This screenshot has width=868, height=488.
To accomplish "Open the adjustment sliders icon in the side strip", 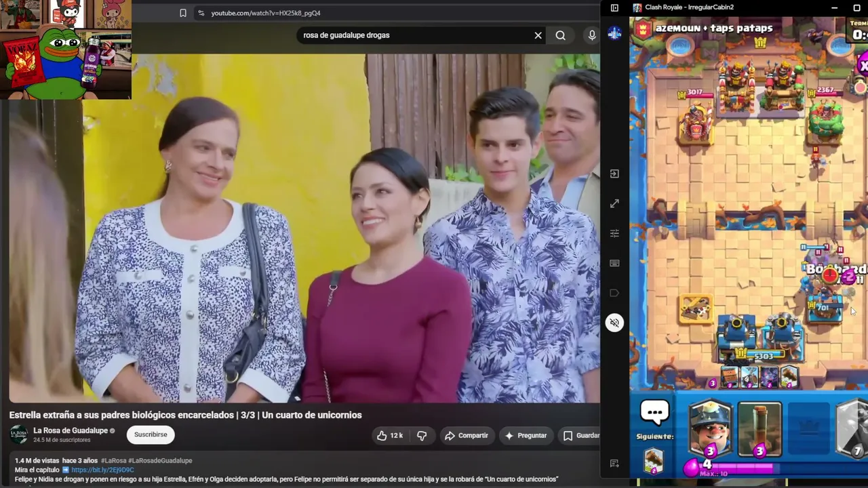I will [614, 233].
